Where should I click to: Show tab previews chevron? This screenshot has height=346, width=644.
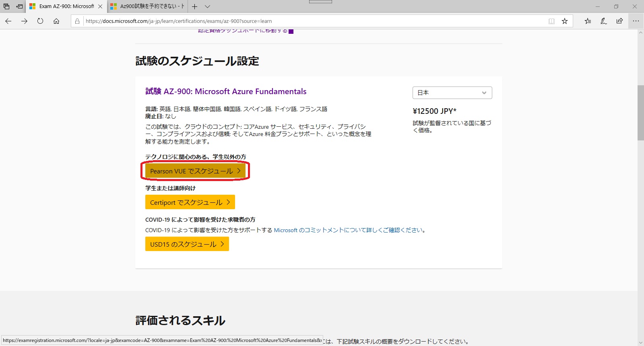click(207, 6)
